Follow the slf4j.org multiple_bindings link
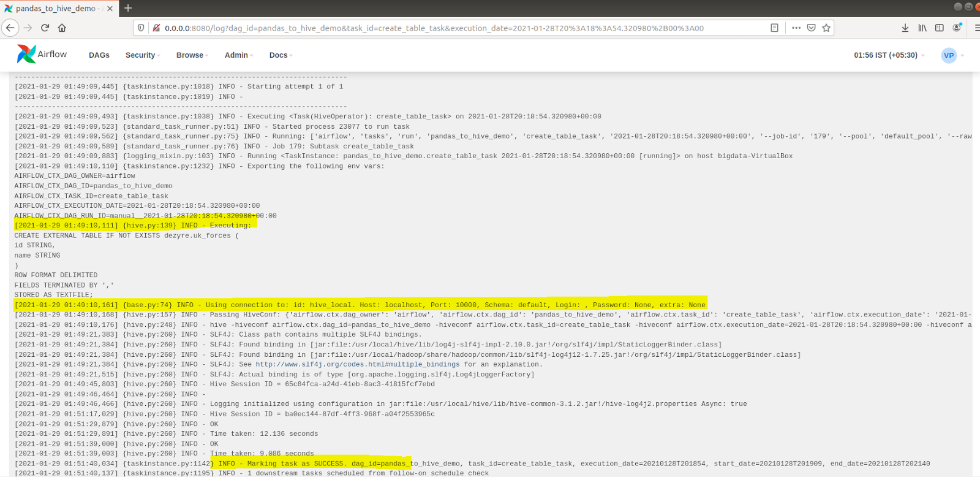Viewport: 980px width, 477px height. click(x=357, y=364)
